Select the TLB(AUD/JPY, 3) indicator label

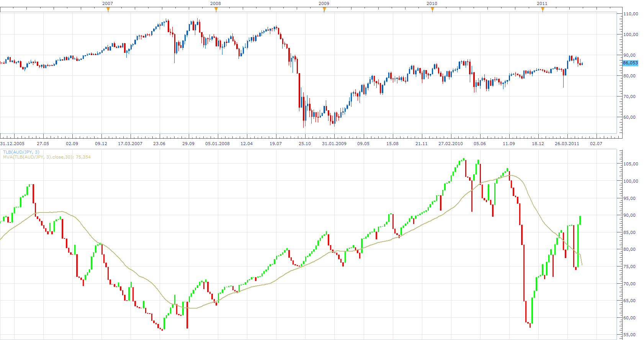[x=21, y=152]
